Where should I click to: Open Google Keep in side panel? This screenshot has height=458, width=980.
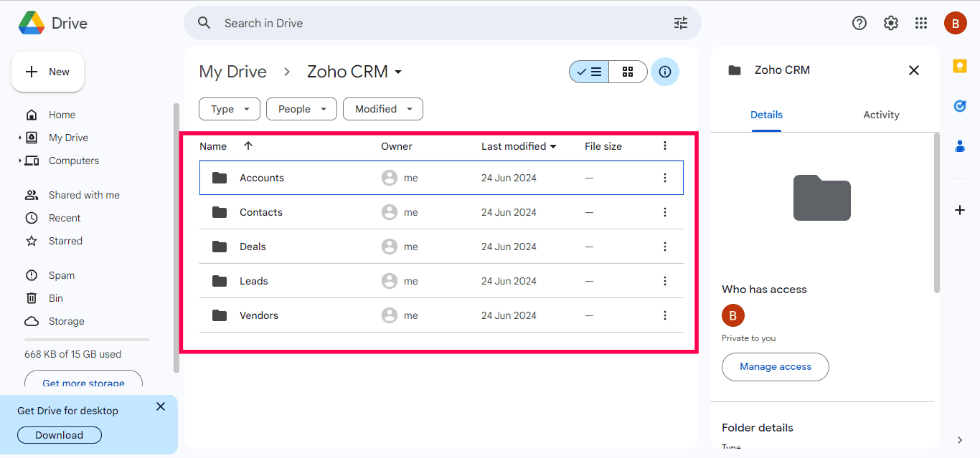click(x=960, y=66)
